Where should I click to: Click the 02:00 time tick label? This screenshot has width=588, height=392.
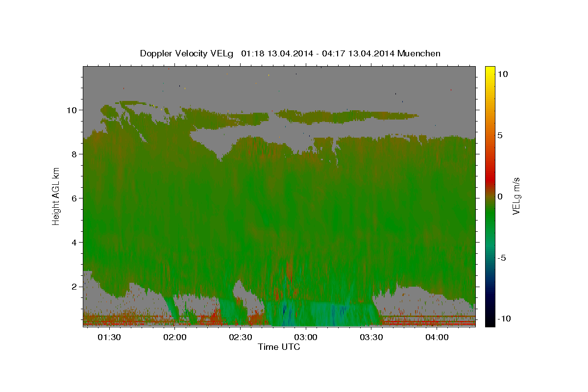coord(175,337)
